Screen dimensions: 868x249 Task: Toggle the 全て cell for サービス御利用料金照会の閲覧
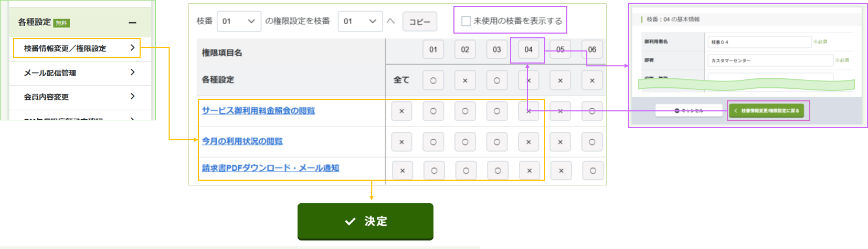(401, 111)
